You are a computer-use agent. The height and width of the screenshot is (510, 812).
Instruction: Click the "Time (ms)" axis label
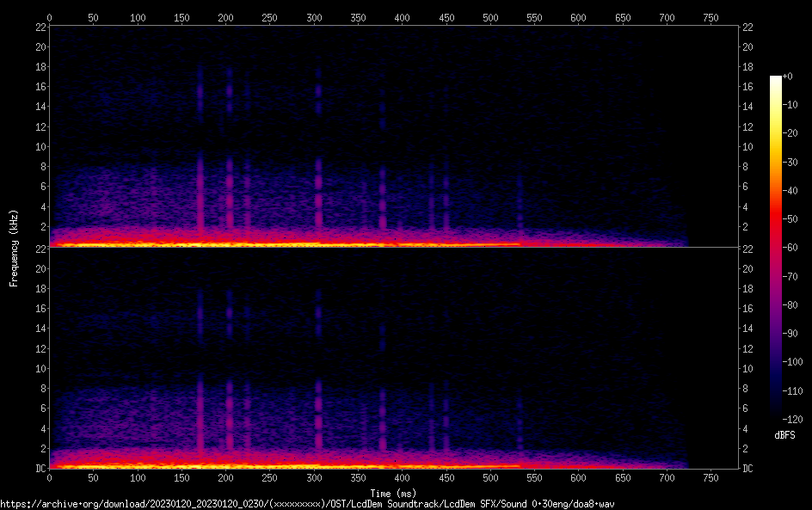point(392,493)
